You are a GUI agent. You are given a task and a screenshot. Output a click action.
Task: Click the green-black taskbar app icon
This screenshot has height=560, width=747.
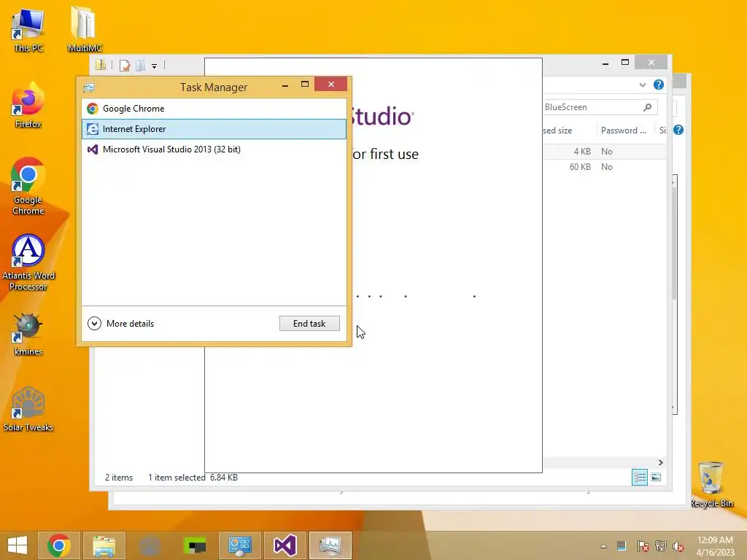194,545
